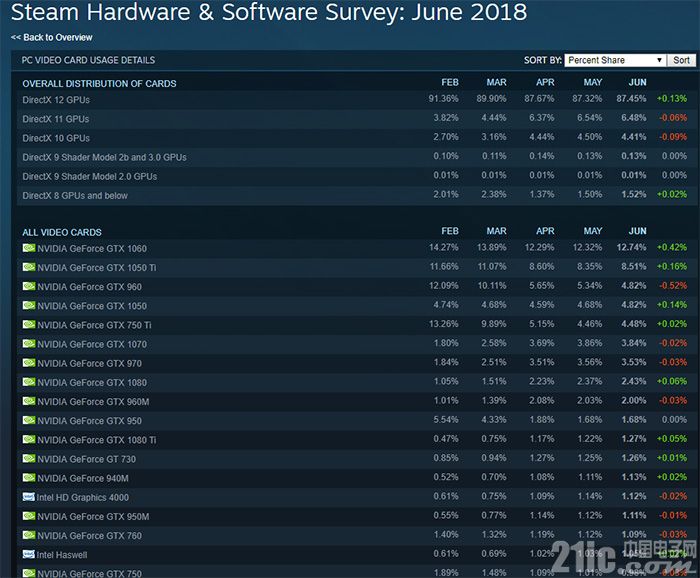Click the Sort button
This screenshot has height=578, width=700.
click(x=681, y=60)
